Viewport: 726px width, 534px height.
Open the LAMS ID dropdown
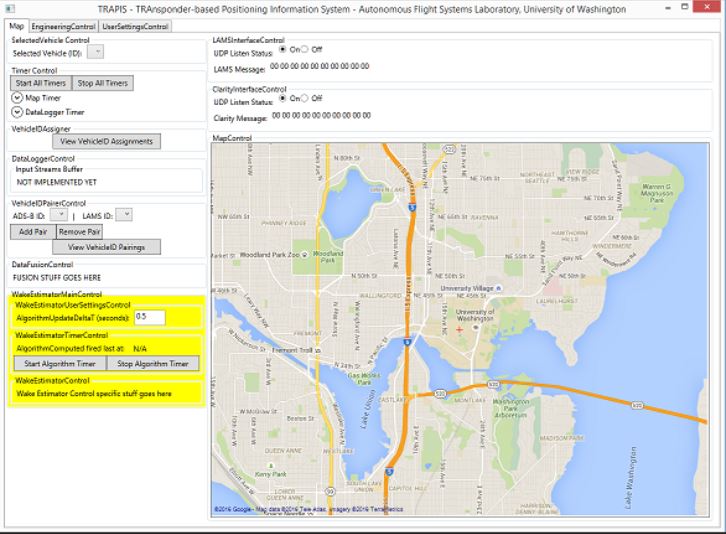point(124,215)
